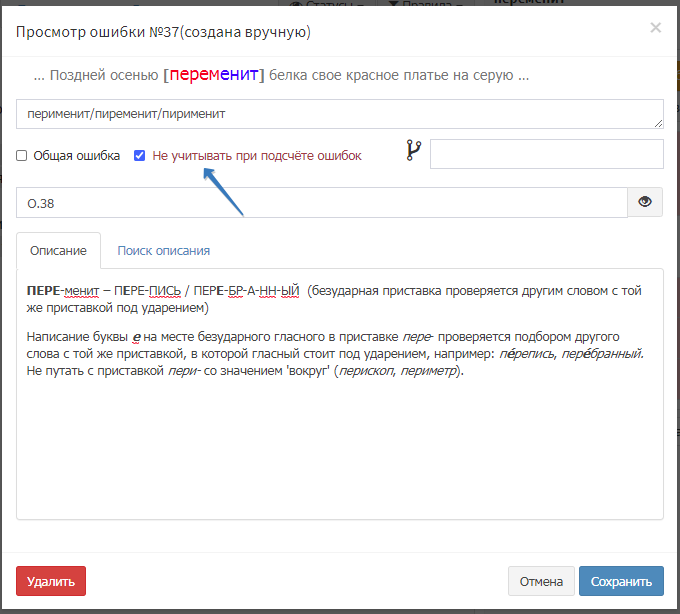Click the underlined word "ПЕРЕ-ПИСЬ" in description
Screen dimensions: 680x614
pos(148,292)
